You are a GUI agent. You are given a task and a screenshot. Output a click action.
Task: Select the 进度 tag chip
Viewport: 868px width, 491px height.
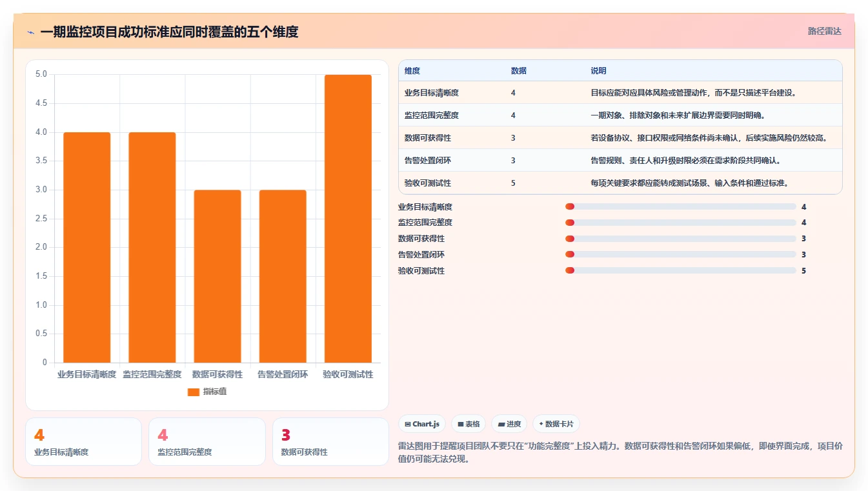509,424
